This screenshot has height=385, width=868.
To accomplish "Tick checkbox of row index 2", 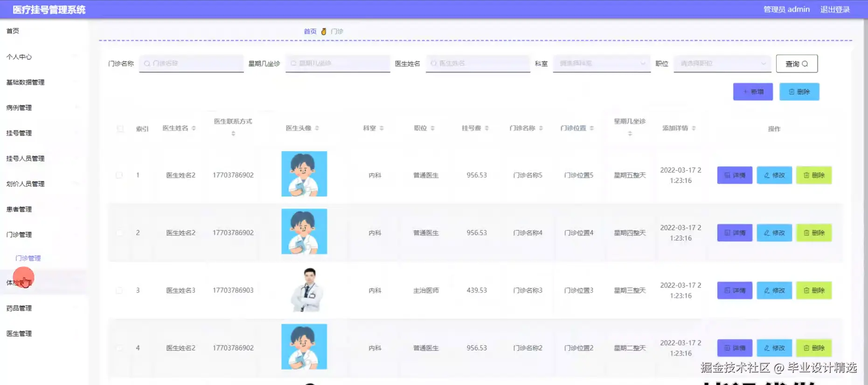I will [119, 232].
